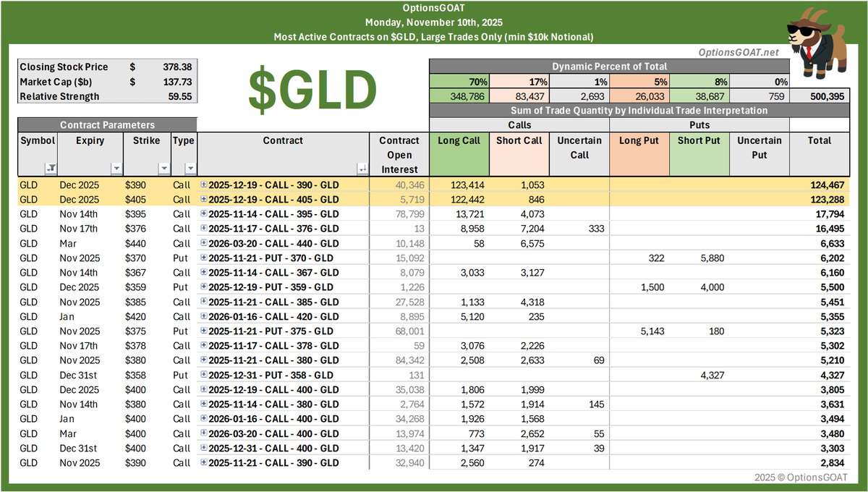Expand the 2025-11-21 CALL 385 GLD row
This screenshot has height=492, width=868.
click(x=204, y=302)
